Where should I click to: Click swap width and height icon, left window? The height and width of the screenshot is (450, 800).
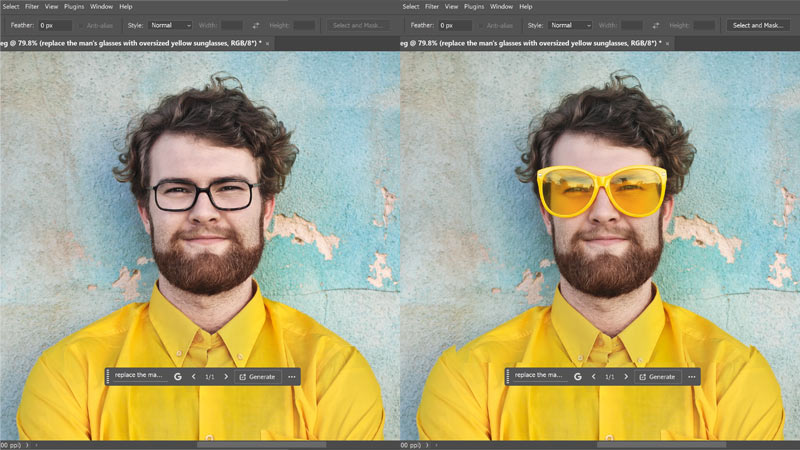(x=256, y=25)
